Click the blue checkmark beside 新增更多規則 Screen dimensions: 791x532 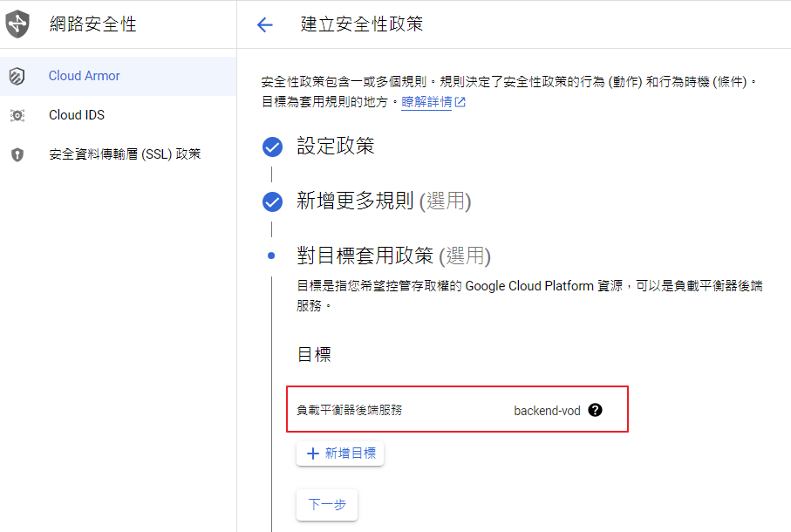[273, 201]
